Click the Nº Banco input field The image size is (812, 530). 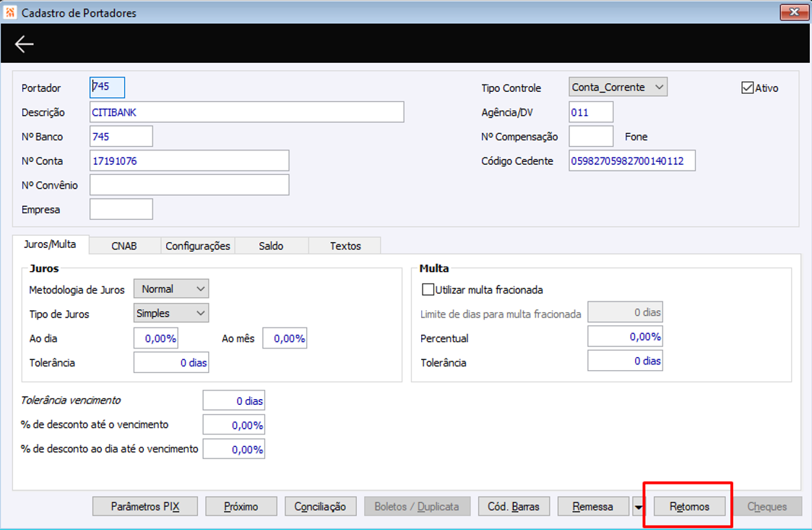(121, 136)
